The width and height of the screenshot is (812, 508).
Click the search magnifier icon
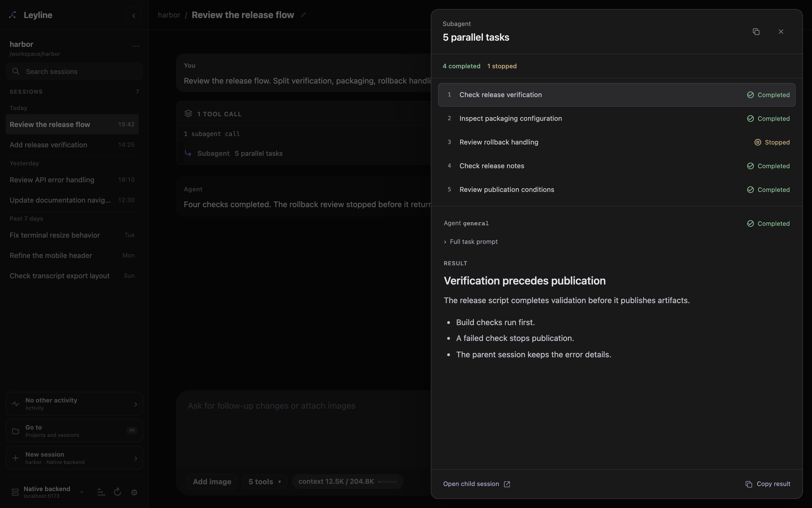(x=16, y=71)
